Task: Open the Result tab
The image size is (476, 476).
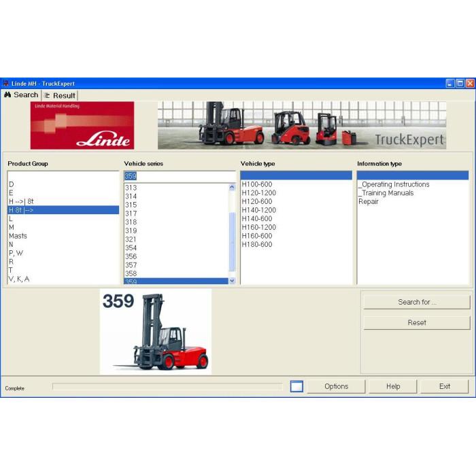Action: pyautogui.click(x=60, y=96)
